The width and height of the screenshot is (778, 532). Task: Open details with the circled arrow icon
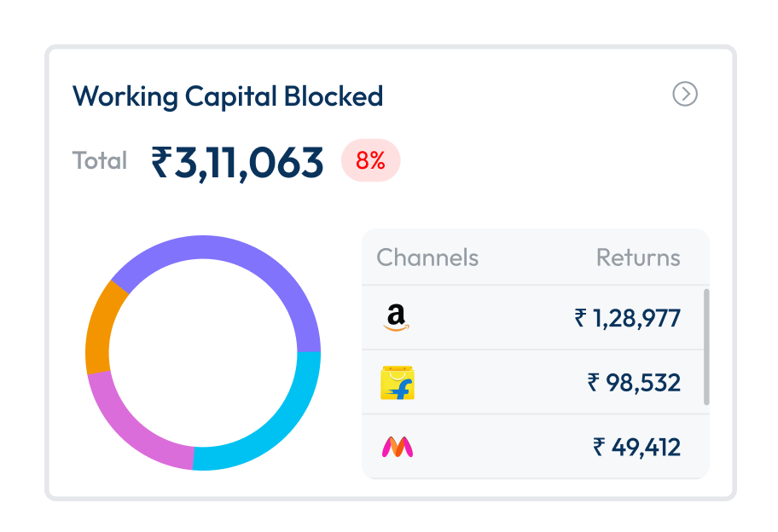click(x=685, y=94)
